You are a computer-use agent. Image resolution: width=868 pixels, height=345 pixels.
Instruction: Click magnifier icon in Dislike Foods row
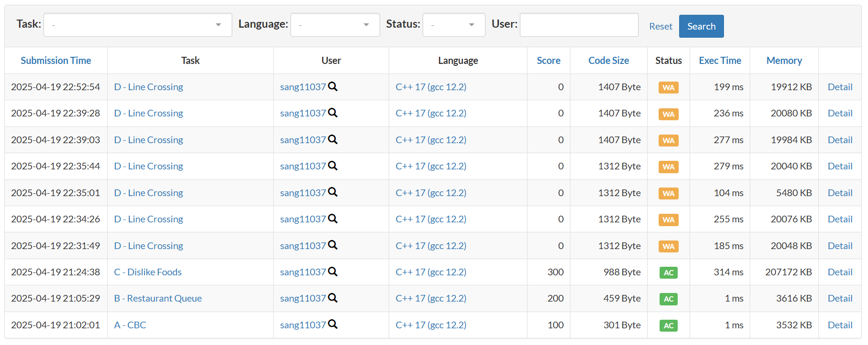333,272
